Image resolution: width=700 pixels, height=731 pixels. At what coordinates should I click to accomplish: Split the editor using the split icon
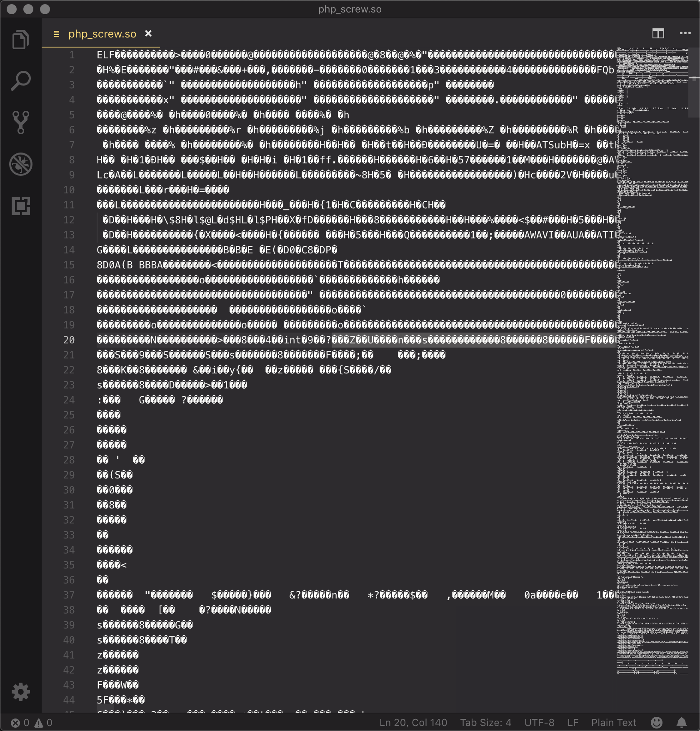tap(658, 34)
